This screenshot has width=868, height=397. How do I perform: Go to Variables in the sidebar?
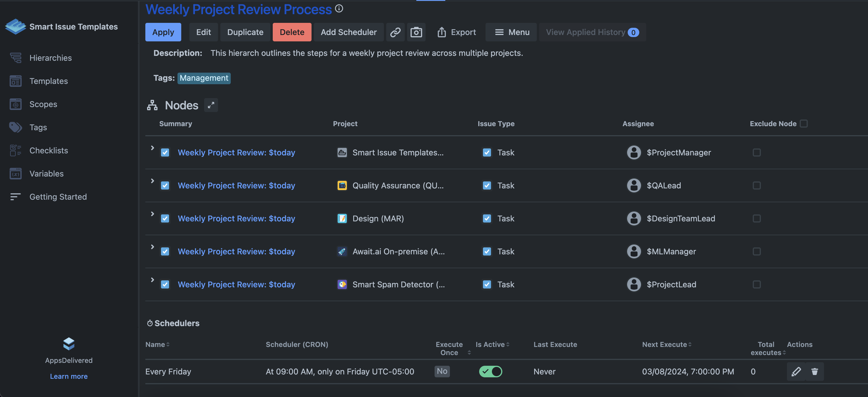pyautogui.click(x=47, y=174)
